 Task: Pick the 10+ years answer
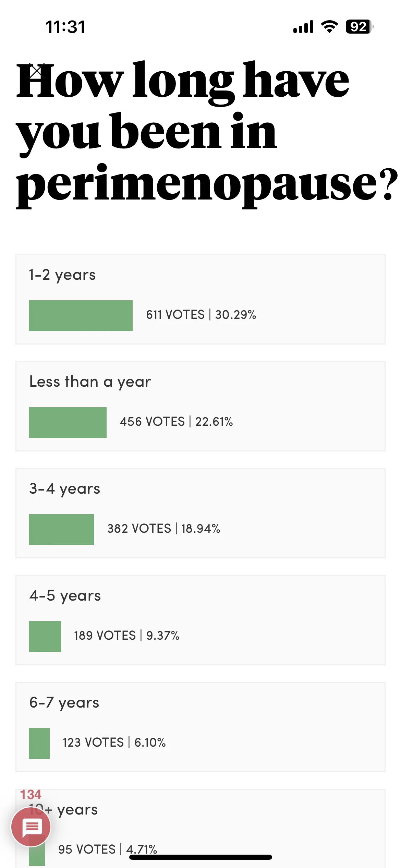coord(200,829)
